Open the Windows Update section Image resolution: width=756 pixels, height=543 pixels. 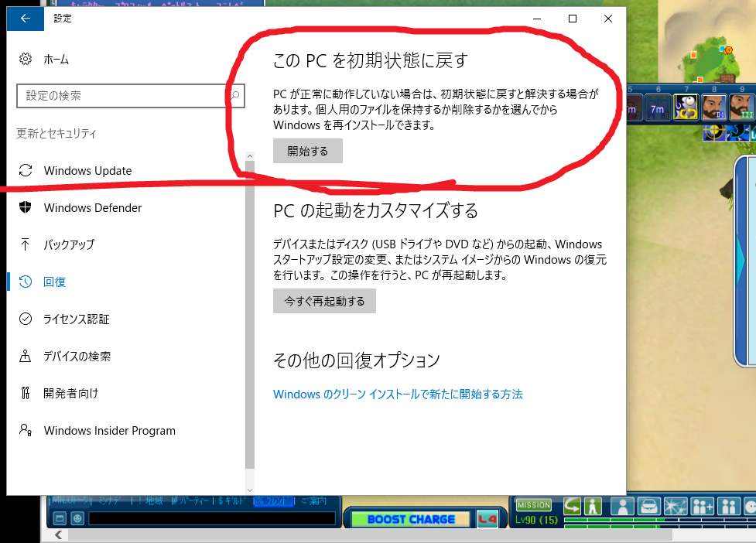pyautogui.click(x=87, y=171)
